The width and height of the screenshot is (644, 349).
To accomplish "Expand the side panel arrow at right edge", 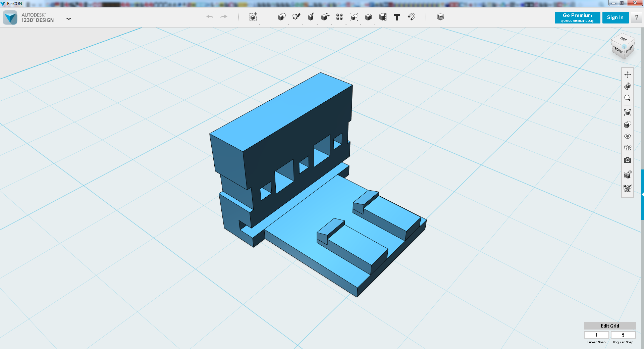I will 643,195.
